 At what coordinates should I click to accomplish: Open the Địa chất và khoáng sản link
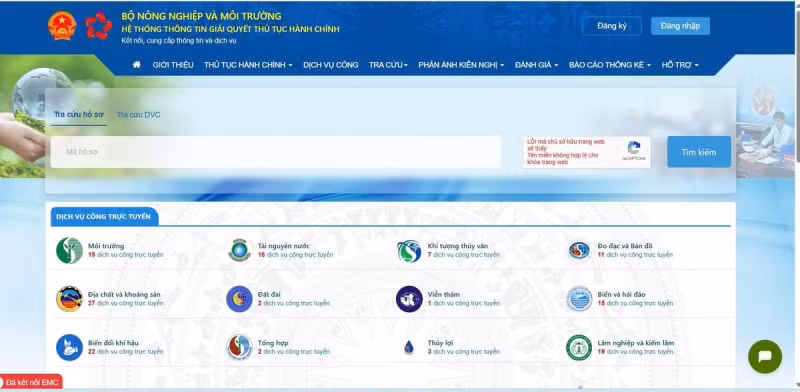point(124,295)
